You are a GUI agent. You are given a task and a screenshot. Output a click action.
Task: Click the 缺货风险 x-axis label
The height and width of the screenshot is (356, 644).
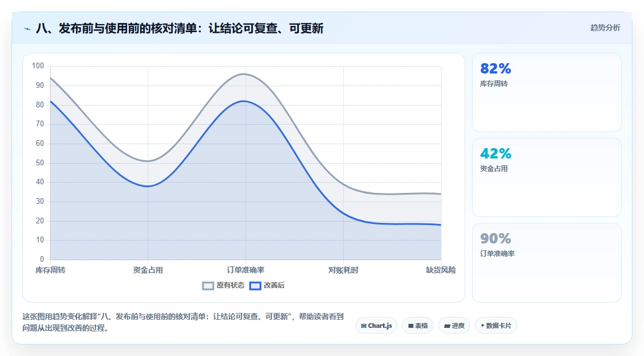pyautogui.click(x=440, y=270)
